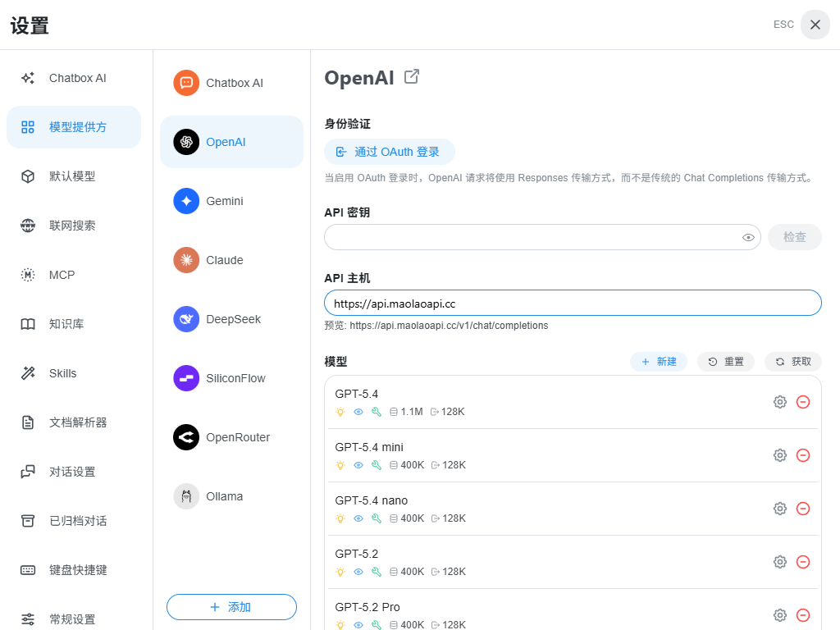Open settings gear for GPT-5.2 Pro
The image size is (840, 630).
pyautogui.click(x=780, y=615)
